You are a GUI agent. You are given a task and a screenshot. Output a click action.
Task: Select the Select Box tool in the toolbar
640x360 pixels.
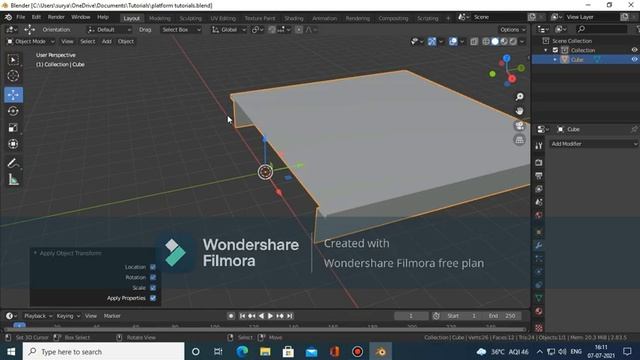pyautogui.click(x=13, y=60)
